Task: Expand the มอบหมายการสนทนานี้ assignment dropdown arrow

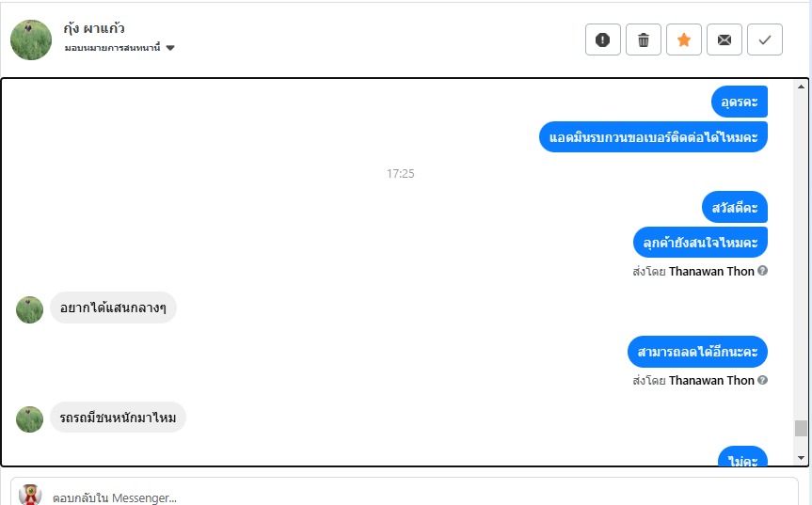Action: click(x=170, y=48)
